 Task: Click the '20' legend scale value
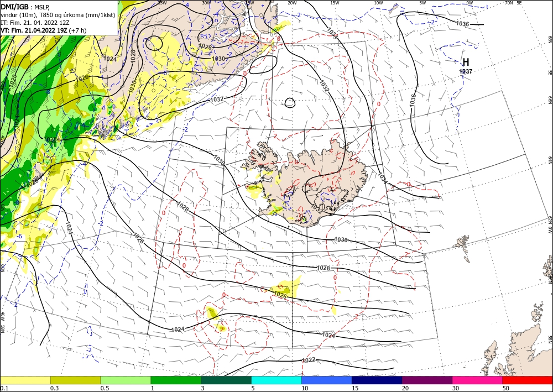tap(405, 388)
